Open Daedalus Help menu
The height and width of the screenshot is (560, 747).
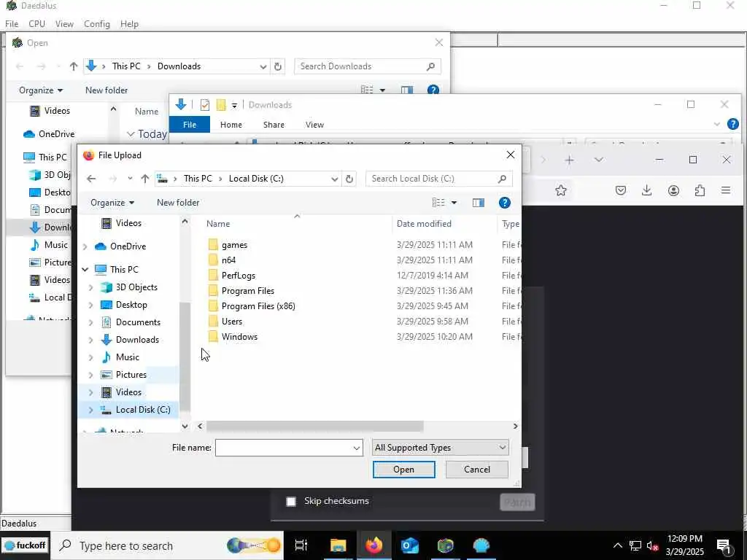129,24
